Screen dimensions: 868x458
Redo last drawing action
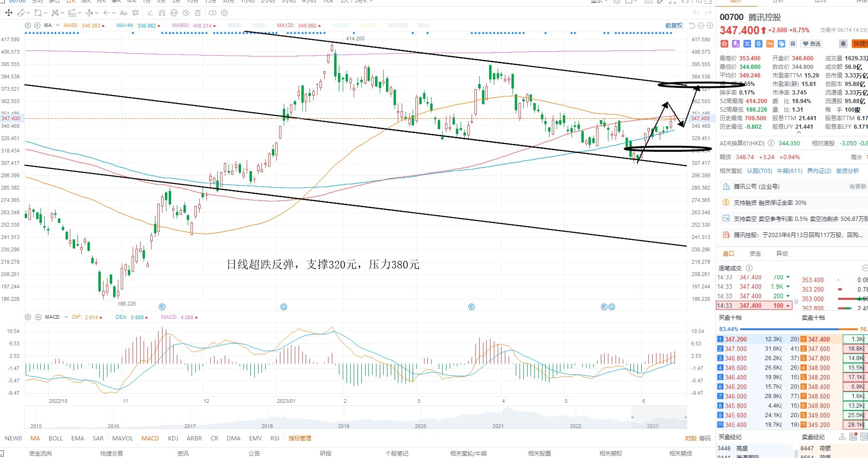pos(708,13)
